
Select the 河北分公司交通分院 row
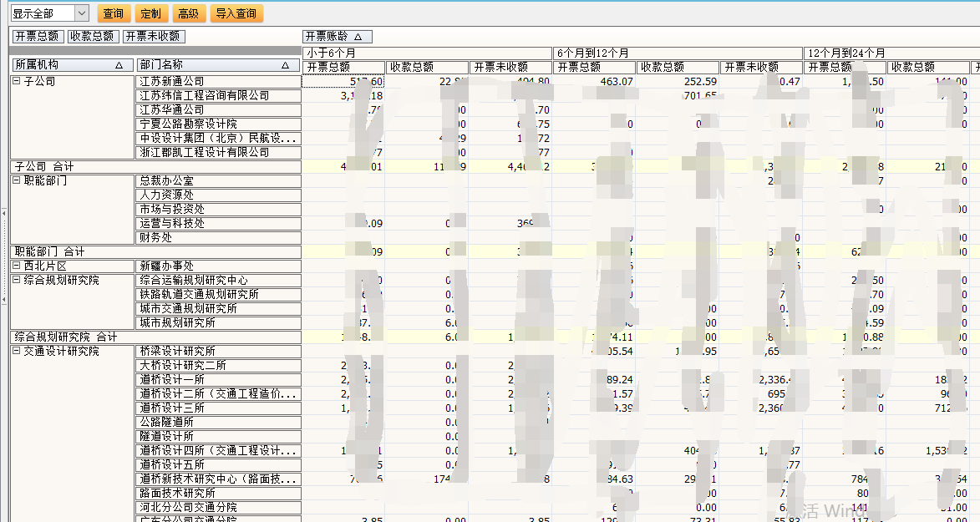[x=218, y=507]
